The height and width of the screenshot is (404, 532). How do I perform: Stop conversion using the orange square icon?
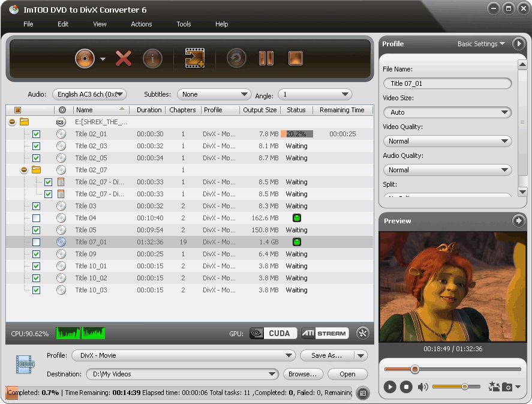[295, 58]
